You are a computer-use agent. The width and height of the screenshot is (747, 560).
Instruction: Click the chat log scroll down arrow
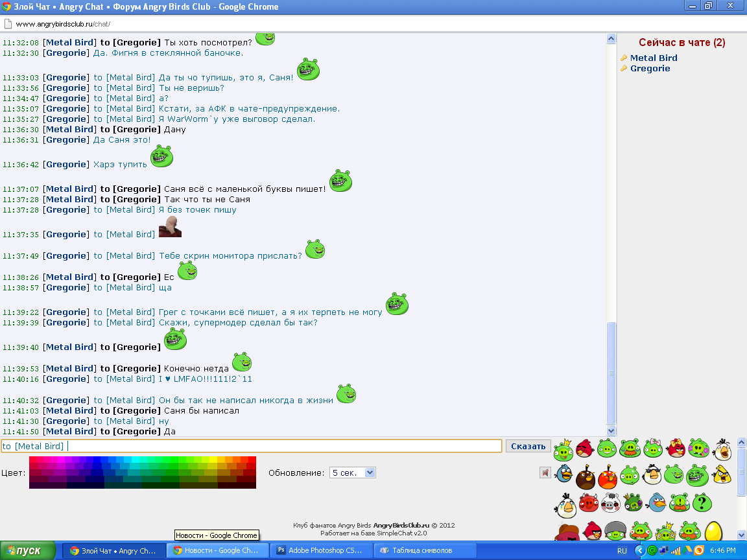click(611, 431)
